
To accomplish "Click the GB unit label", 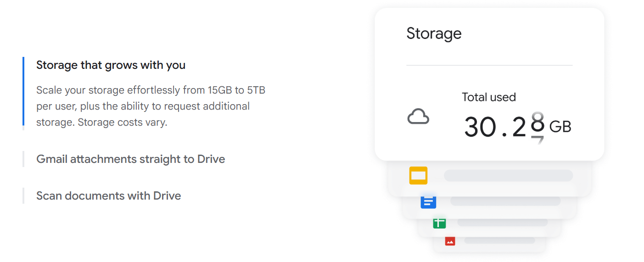I will click(x=560, y=127).
